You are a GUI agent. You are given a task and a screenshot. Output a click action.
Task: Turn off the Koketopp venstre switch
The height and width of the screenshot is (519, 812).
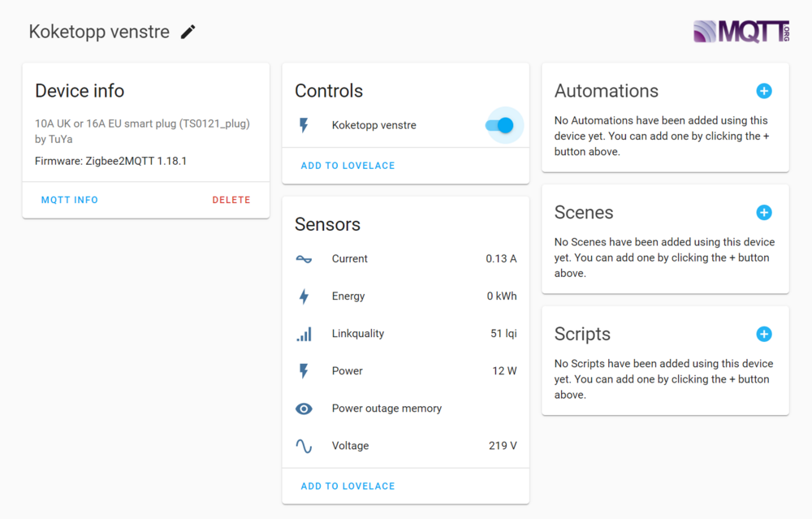[x=500, y=125]
